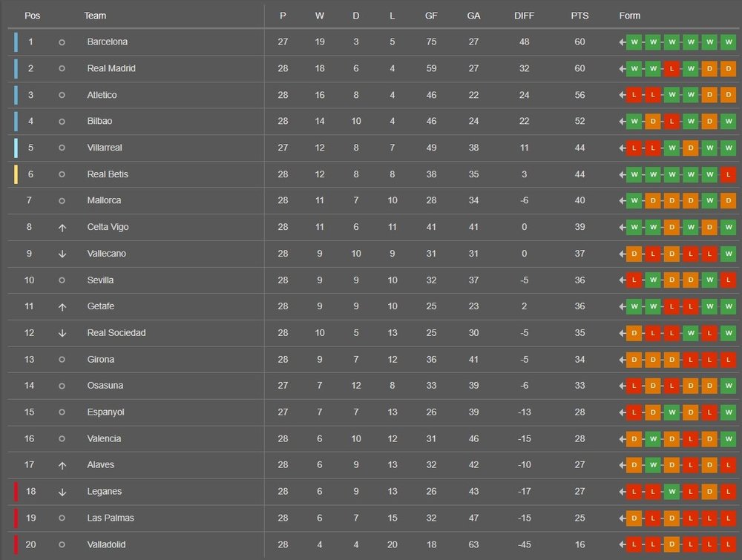Click the red L badge in Real Madrid's form
742x560 pixels.
click(x=672, y=69)
